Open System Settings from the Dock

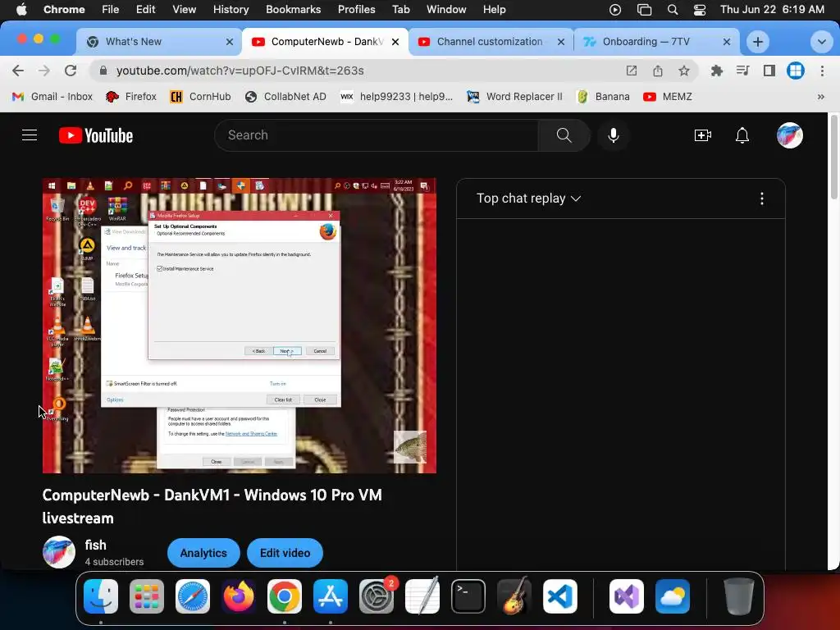tap(376, 596)
